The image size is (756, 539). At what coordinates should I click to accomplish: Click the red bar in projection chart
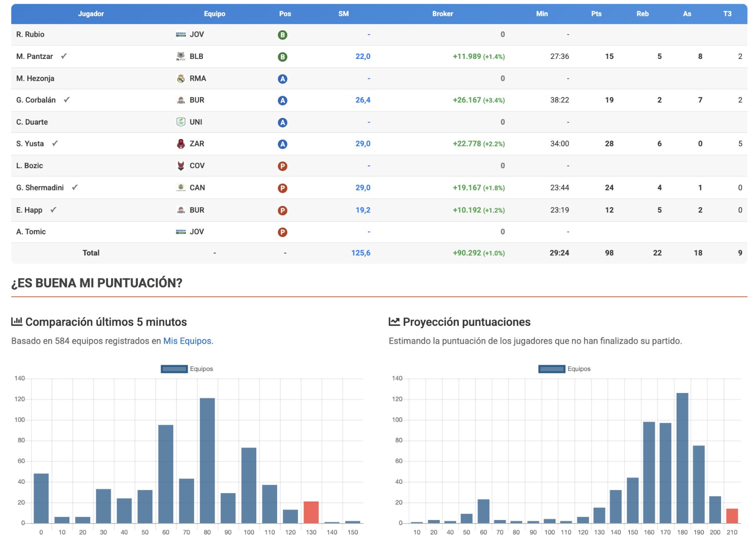732,516
